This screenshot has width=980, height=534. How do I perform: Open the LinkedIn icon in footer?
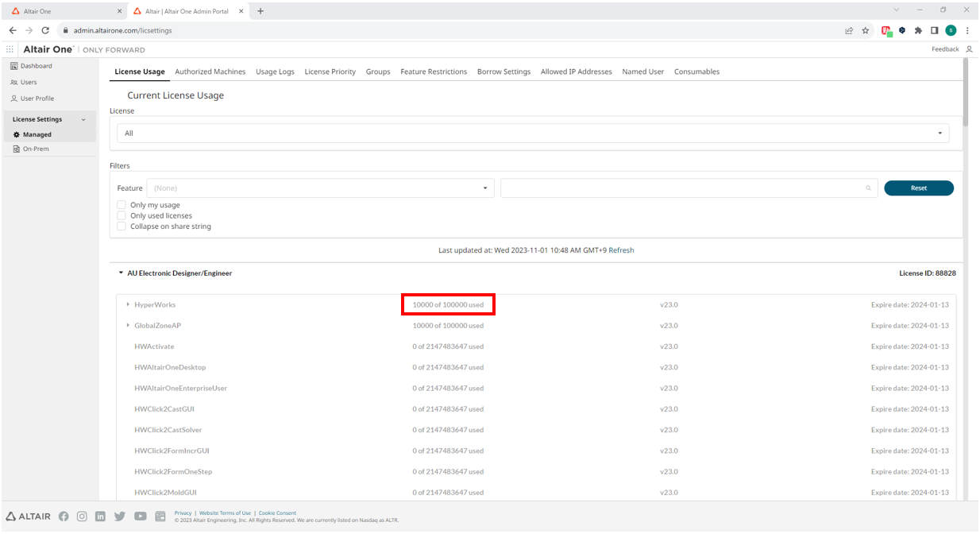point(100,516)
